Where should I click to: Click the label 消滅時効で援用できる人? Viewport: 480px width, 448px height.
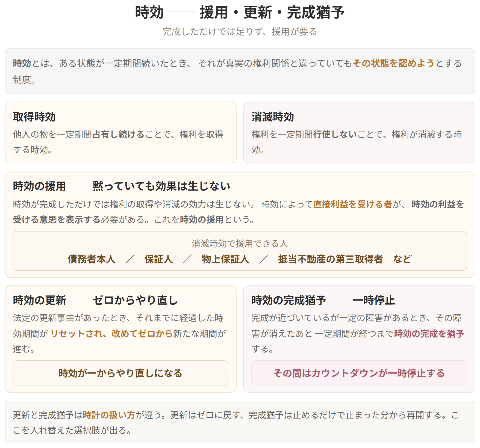point(240,244)
